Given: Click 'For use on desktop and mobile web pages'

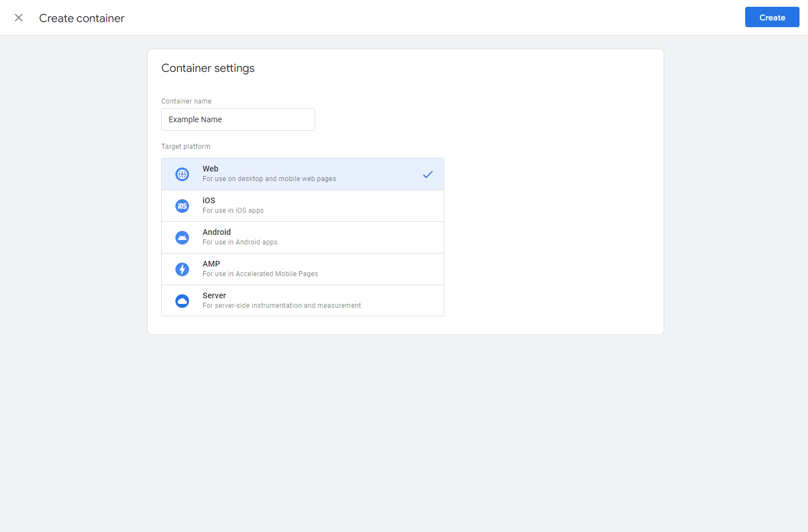Looking at the screenshot, I should click(269, 179).
